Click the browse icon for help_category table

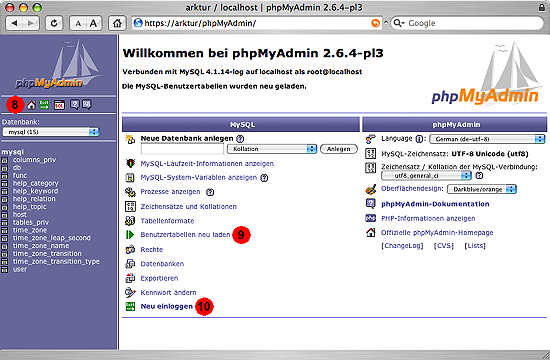tap(5, 184)
